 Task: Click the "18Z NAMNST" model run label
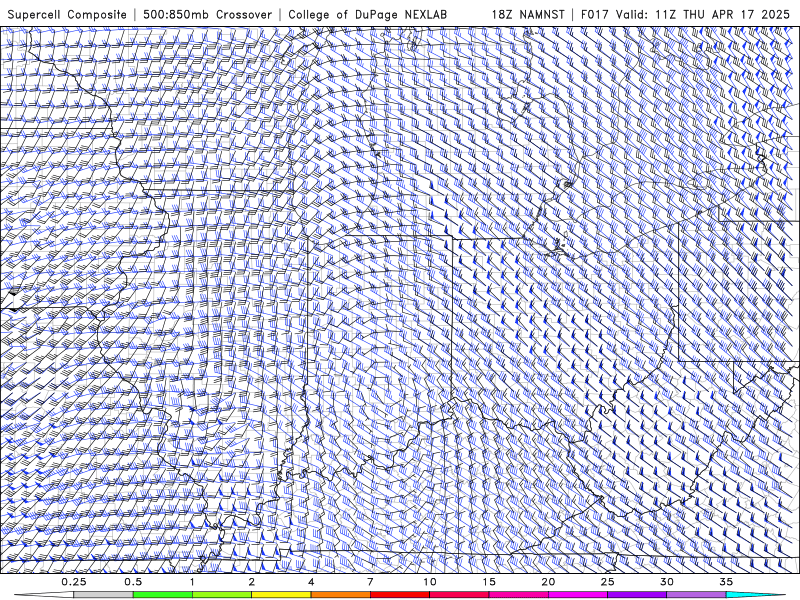pos(528,15)
